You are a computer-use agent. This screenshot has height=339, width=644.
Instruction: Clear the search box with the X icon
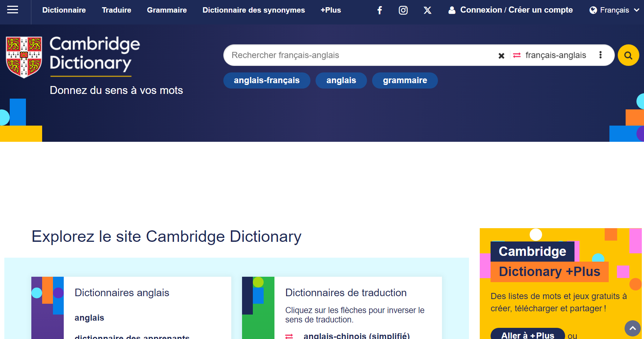(x=501, y=55)
